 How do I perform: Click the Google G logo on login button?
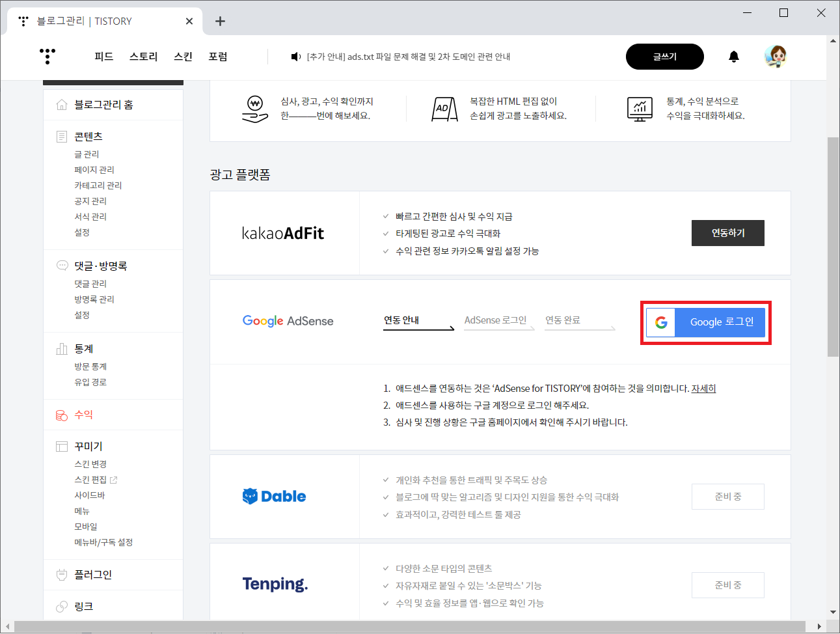pyautogui.click(x=661, y=322)
